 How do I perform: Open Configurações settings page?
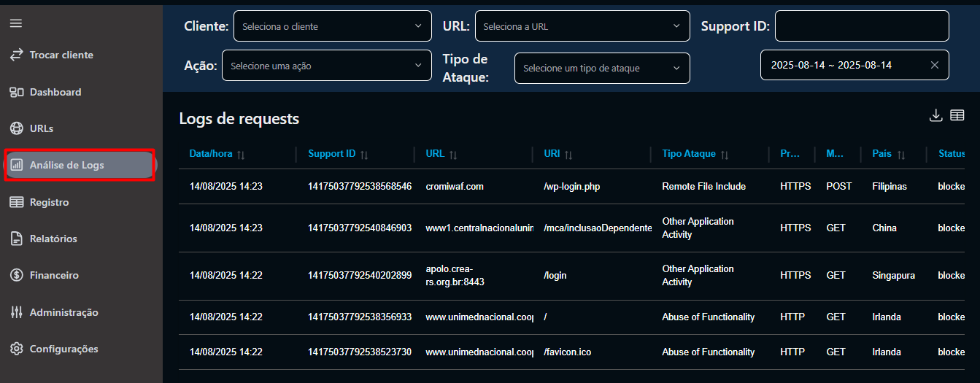pos(63,349)
